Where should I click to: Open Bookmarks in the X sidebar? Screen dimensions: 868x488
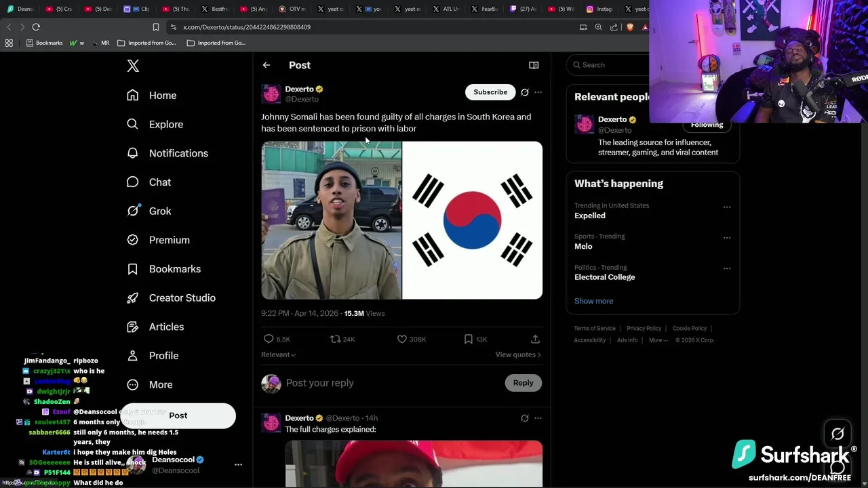point(164,269)
